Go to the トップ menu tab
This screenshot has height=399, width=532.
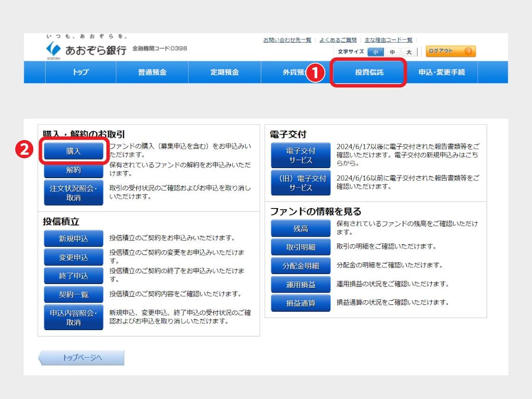(x=81, y=72)
